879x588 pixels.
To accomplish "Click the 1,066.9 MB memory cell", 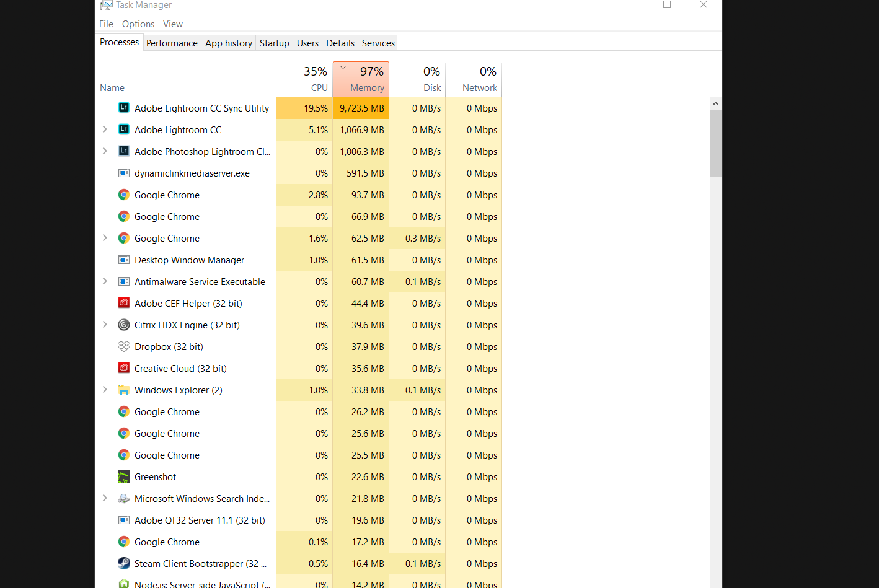I will pyautogui.click(x=361, y=129).
